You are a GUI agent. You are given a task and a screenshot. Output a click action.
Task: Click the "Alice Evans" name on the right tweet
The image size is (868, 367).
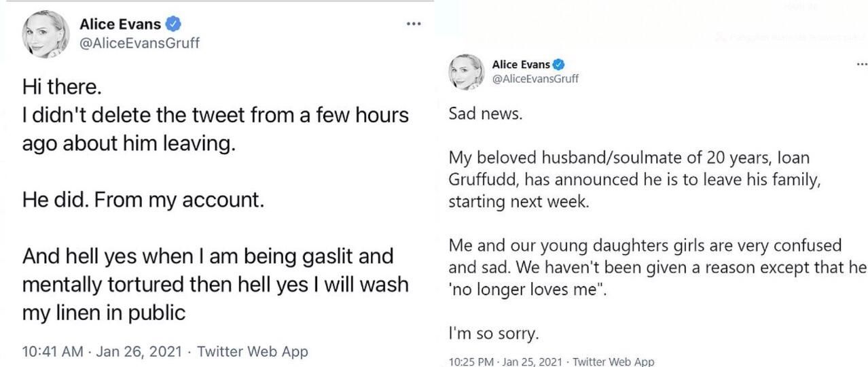click(x=521, y=65)
